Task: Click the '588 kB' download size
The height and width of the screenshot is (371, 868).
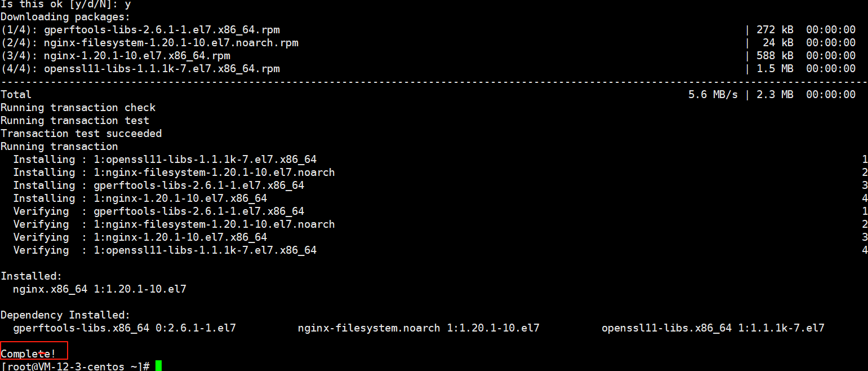Action: [x=775, y=56]
